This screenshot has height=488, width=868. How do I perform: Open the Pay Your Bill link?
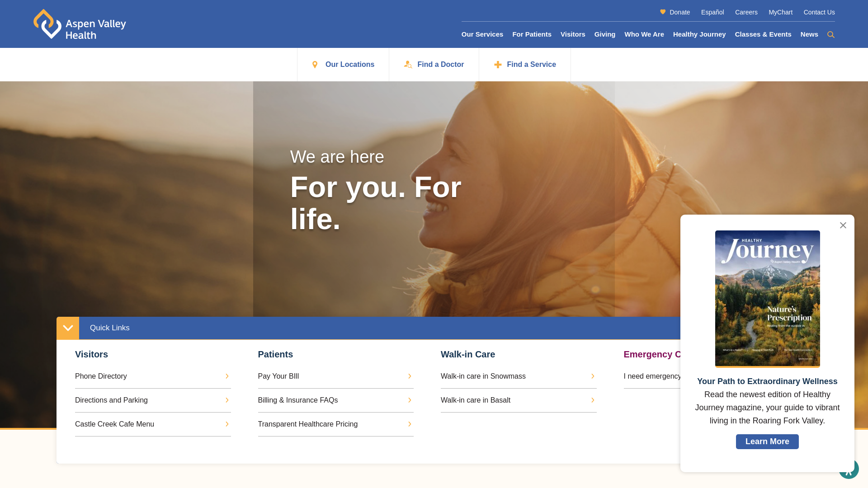click(278, 376)
